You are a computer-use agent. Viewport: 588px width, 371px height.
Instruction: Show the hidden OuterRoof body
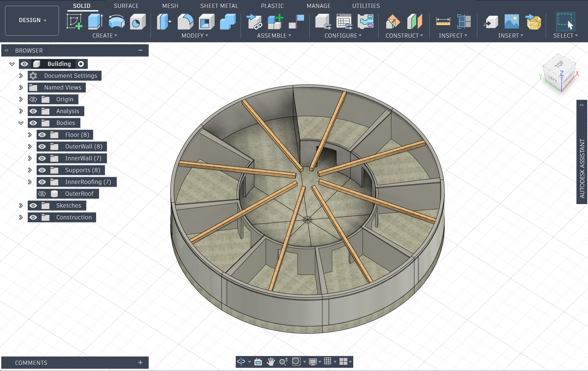coord(42,194)
